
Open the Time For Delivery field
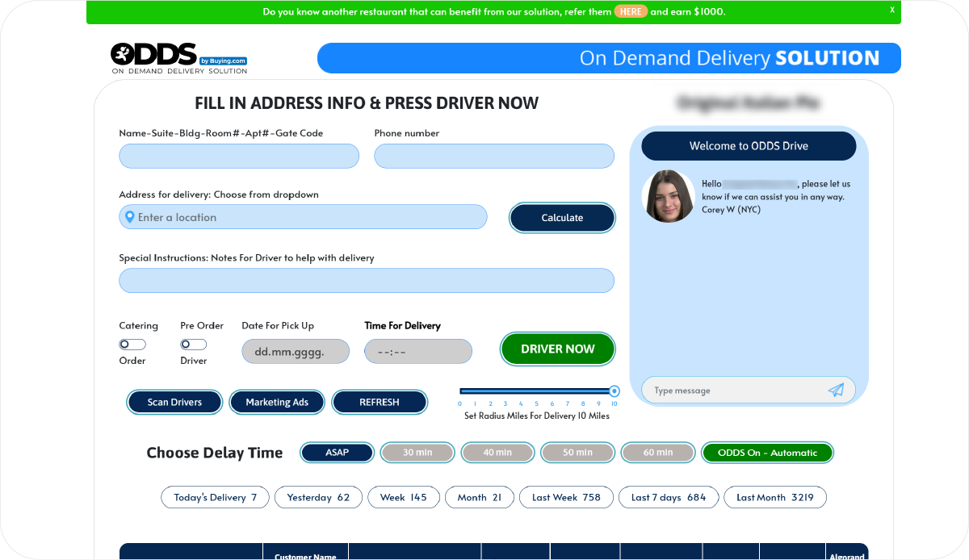[x=418, y=352]
